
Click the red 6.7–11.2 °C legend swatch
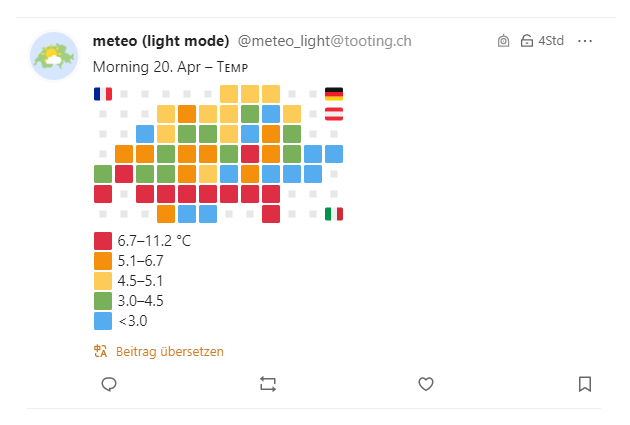tap(102, 241)
